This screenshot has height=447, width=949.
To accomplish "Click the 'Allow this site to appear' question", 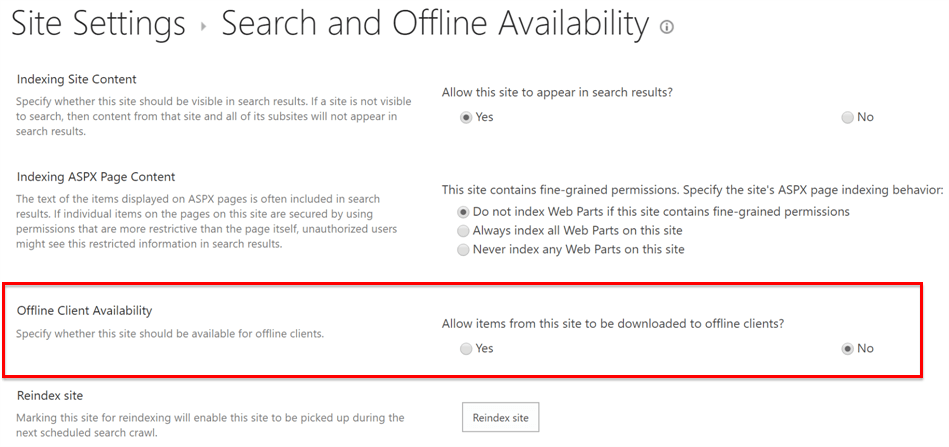I will pos(557,92).
